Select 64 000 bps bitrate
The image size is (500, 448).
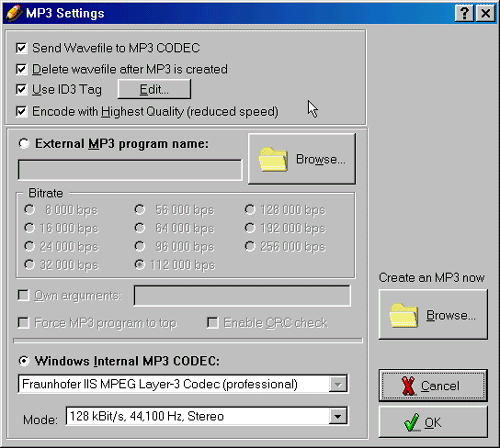(140, 228)
